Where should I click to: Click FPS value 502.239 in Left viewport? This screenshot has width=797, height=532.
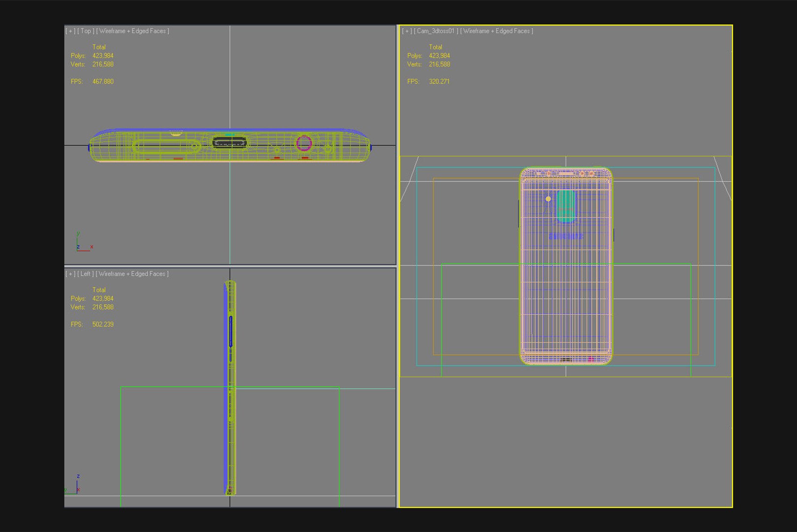pos(103,324)
